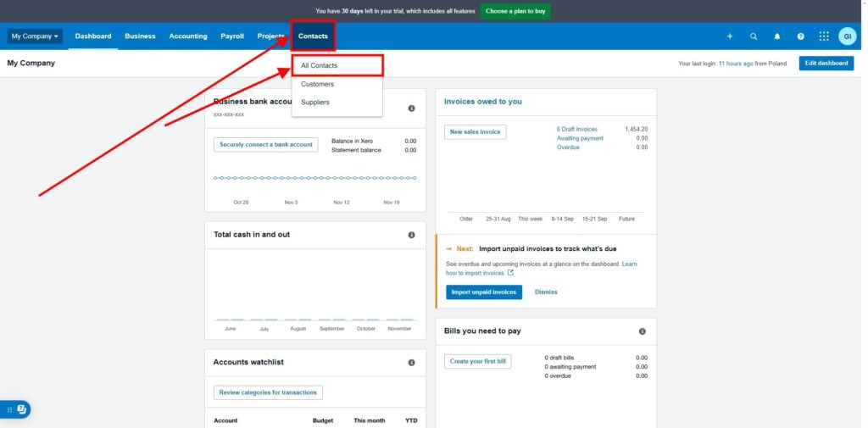This screenshot has width=868, height=428.
Task: Click info icon on Business bank account
Action: (x=411, y=108)
